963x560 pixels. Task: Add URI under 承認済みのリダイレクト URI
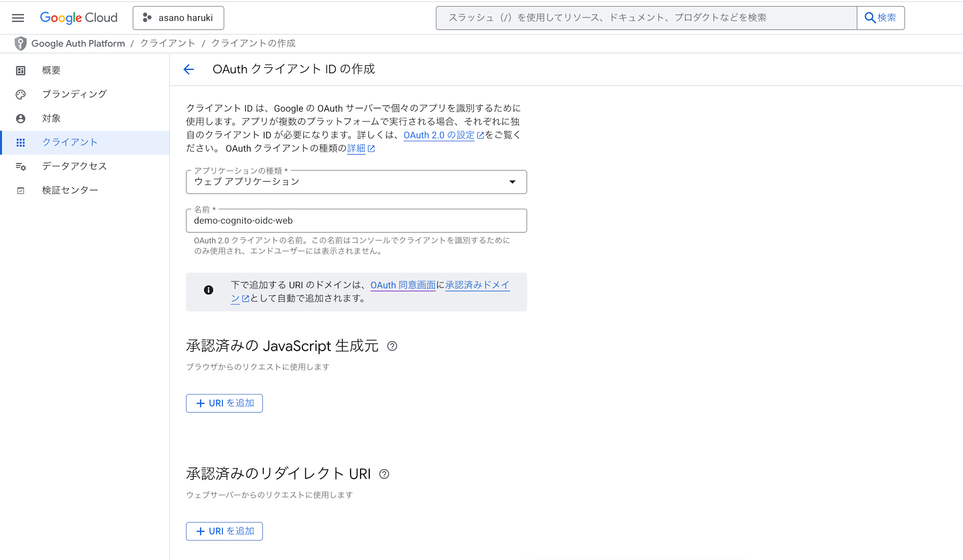(224, 532)
